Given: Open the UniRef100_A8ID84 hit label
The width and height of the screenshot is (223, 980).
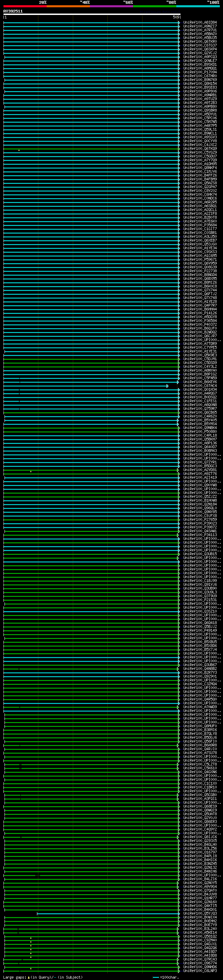Looking at the screenshot, I should pyautogui.click(x=200, y=23).
